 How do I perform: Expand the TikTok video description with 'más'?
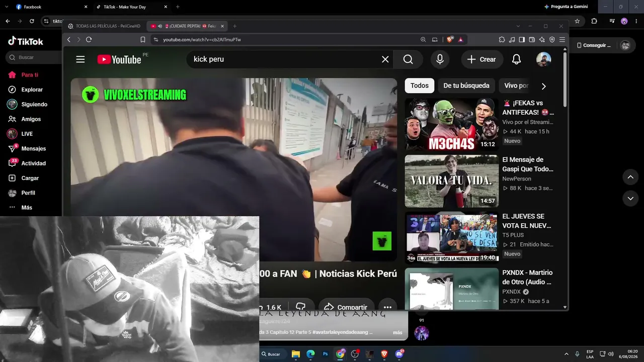(x=397, y=332)
